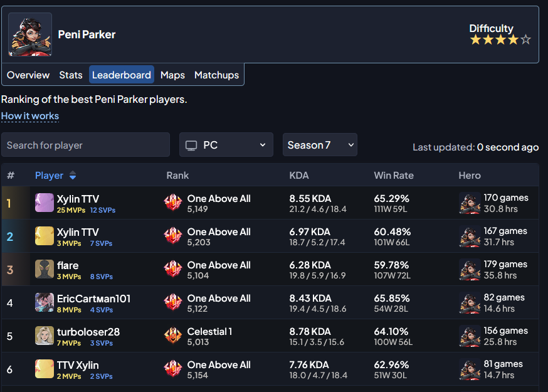This screenshot has width=548, height=392.
Task: Expand the PC platform dropdown
Action: (226, 145)
